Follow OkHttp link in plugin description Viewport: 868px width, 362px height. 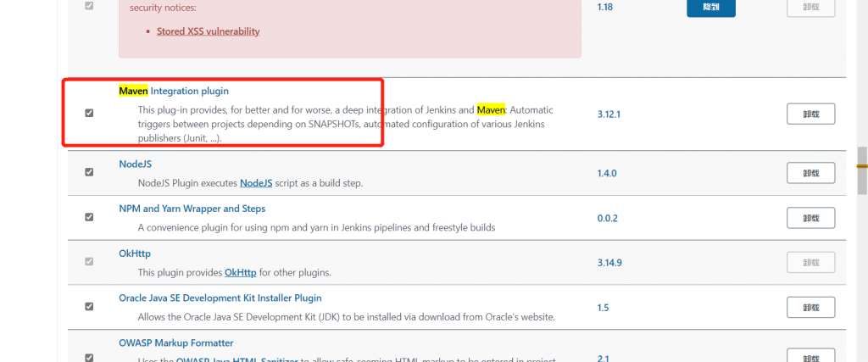click(240, 273)
